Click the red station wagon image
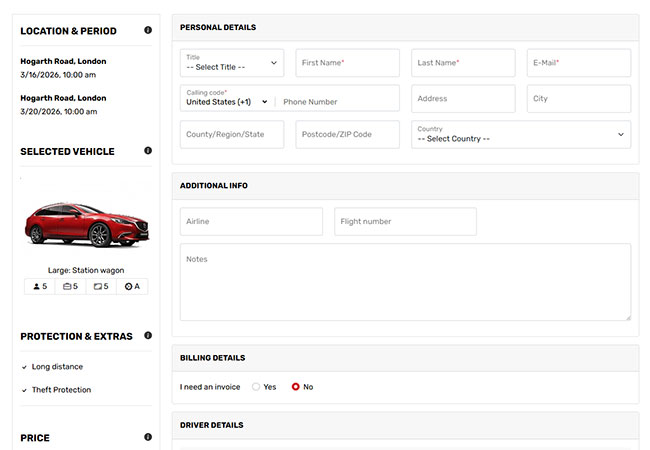 (x=86, y=224)
